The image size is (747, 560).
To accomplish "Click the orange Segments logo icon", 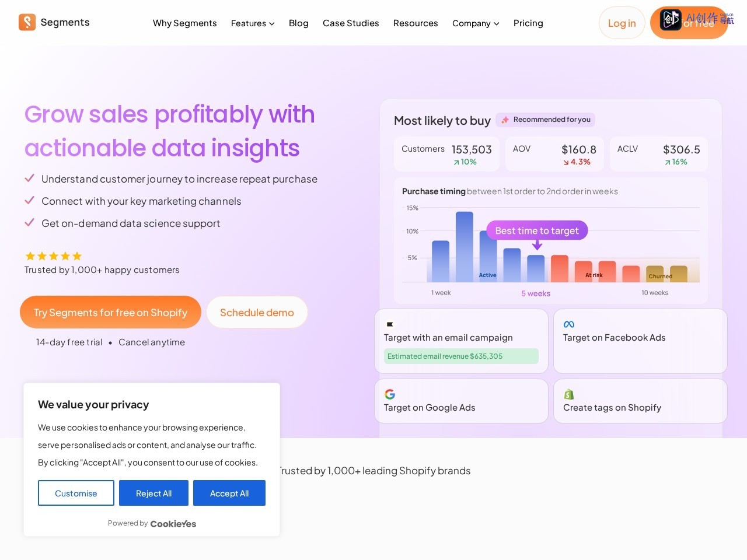I will click(x=27, y=22).
